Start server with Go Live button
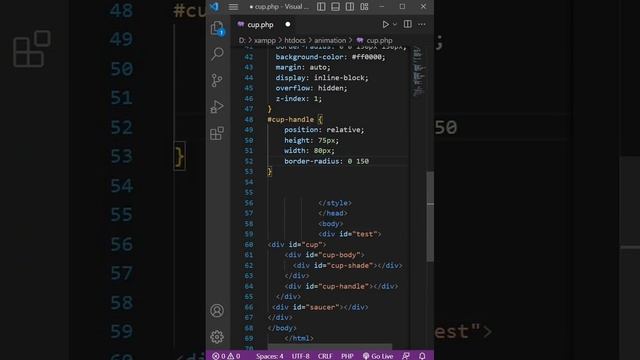This screenshot has height=360, width=640. 378,356
